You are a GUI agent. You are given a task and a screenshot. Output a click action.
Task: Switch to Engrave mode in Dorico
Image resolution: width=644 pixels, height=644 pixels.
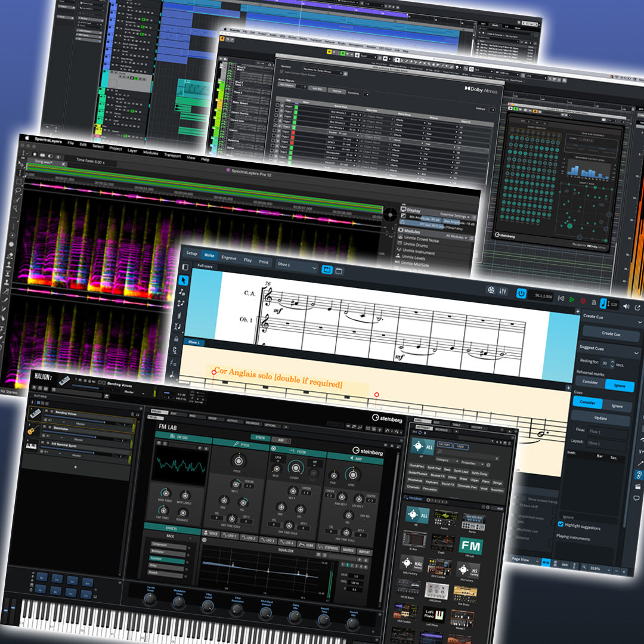pos(229,258)
